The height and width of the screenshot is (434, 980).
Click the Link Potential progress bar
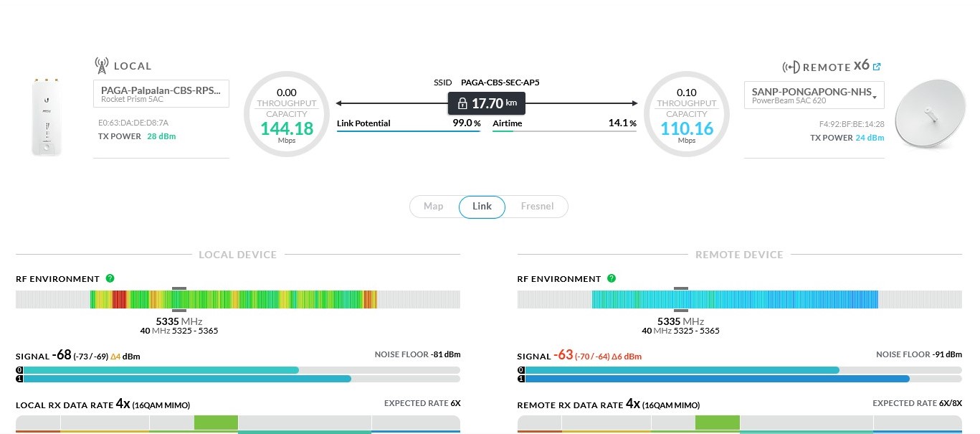coord(408,131)
